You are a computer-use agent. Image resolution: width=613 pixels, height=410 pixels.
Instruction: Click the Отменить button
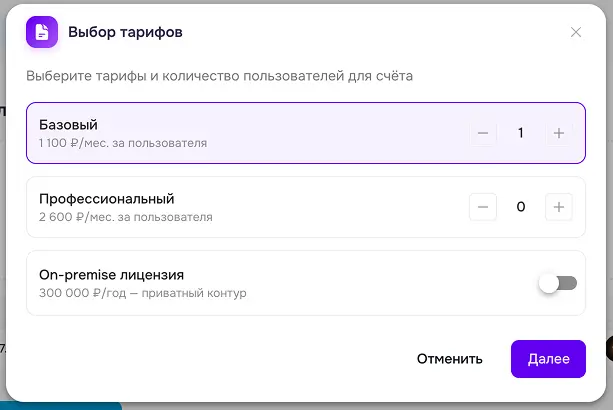pyautogui.click(x=450, y=359)
